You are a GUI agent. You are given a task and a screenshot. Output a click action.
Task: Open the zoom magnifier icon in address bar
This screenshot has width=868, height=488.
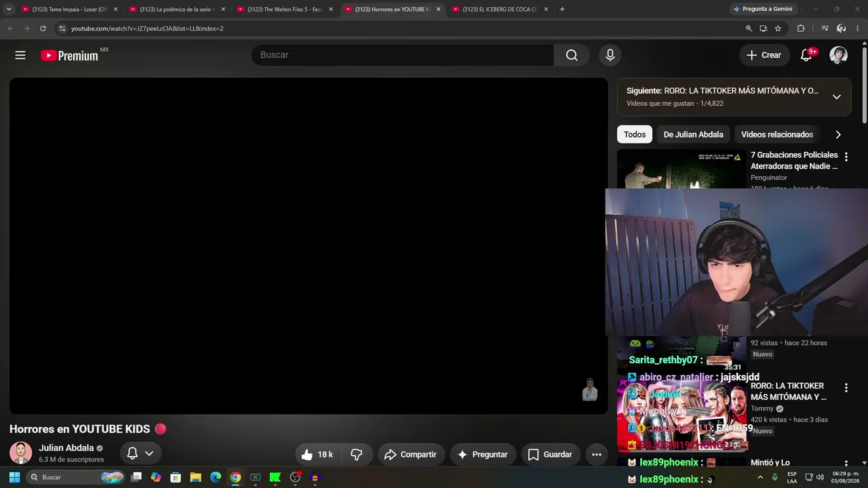[749, 28]
